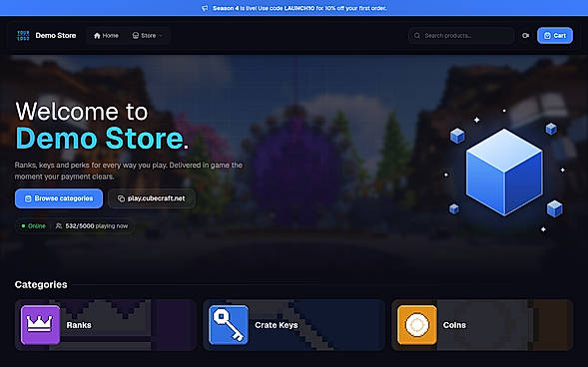The width and height of the screenshot is (588, 367).
Task: Select the Coins category card label
Action: (454, 325)
